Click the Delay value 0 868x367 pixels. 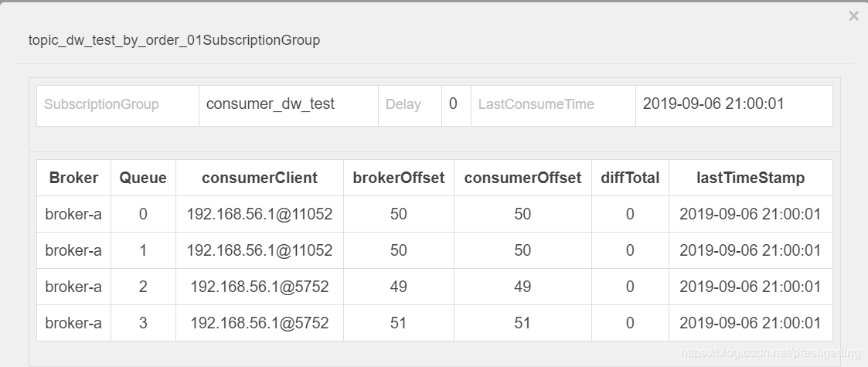point(453,104)
